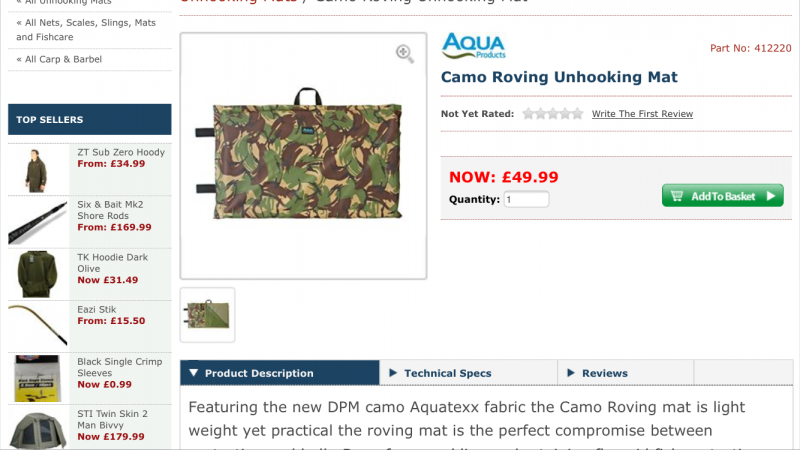Switch to the Technical Specs tab
This screenshot has width=800, height=450.
[448, 373]
